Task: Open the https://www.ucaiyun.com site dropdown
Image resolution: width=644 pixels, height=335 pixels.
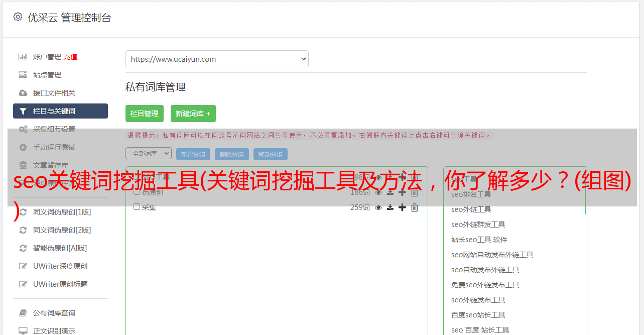Action: [x=217, y=59]
